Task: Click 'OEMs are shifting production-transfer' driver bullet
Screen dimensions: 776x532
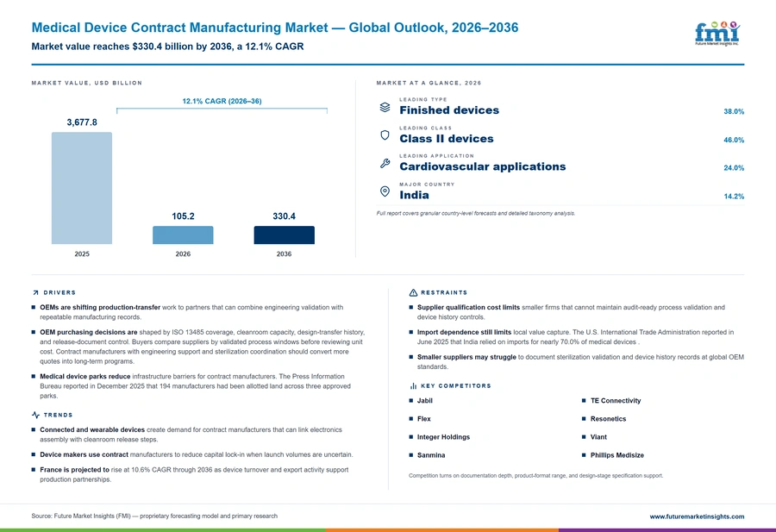Action: [x=100, y=307]
